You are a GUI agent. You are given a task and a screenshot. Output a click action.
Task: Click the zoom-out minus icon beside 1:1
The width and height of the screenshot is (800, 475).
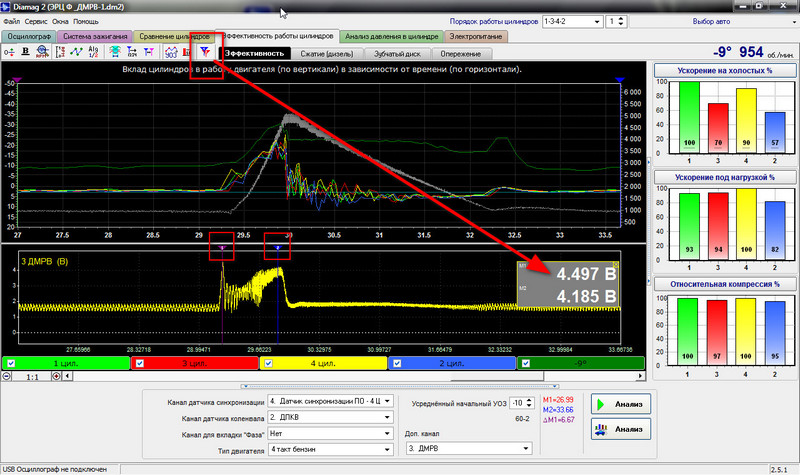(7, 376)
